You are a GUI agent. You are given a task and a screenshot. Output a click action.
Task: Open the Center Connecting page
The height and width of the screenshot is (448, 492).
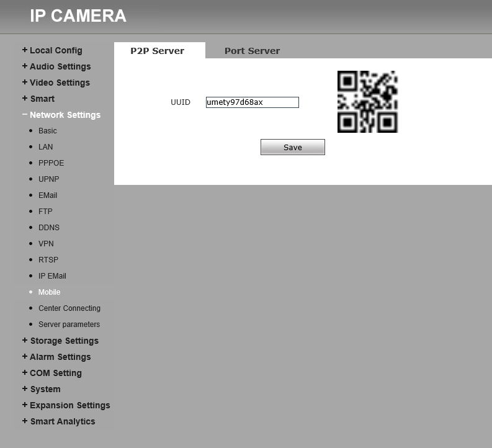click(x=69, y=308)
